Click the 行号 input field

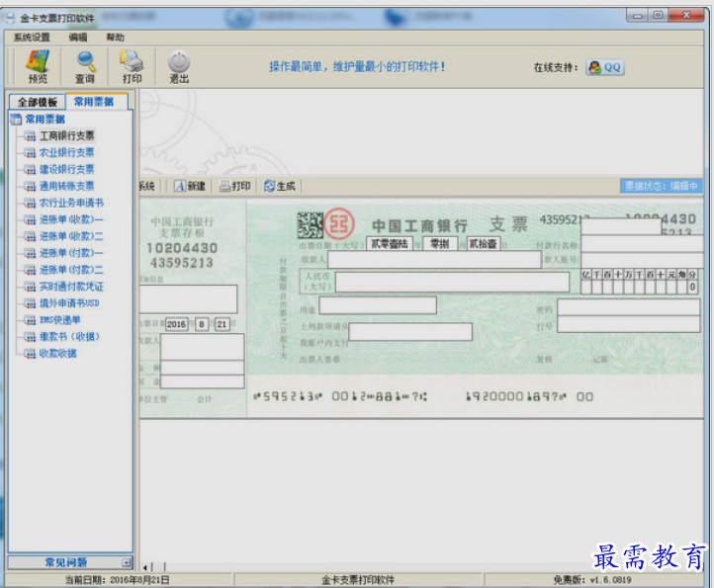click(628, 324)
